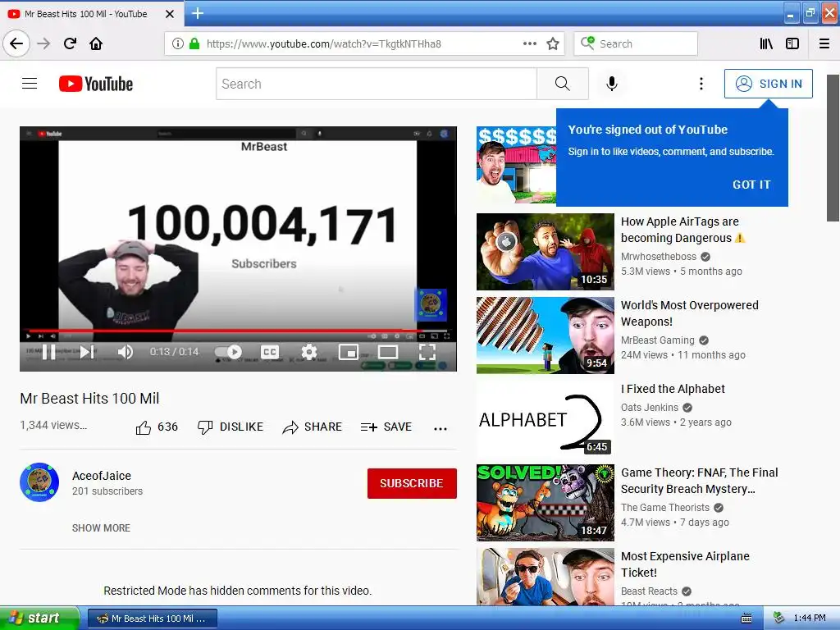
Task: Like the video with thumbs up
Action: (x=156, y=427)
